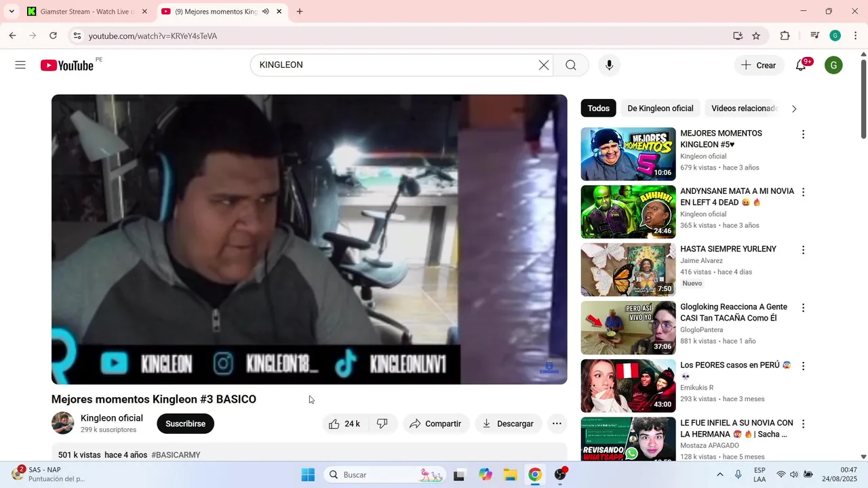
Task: Open MEJORES MOMENTOS KINGLEON #5 thumbnail
Action: [x=628, y=154]
